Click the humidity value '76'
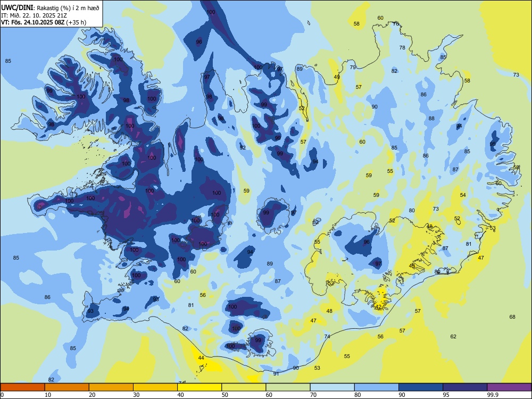The image size is (532, 399). (396, 24)
